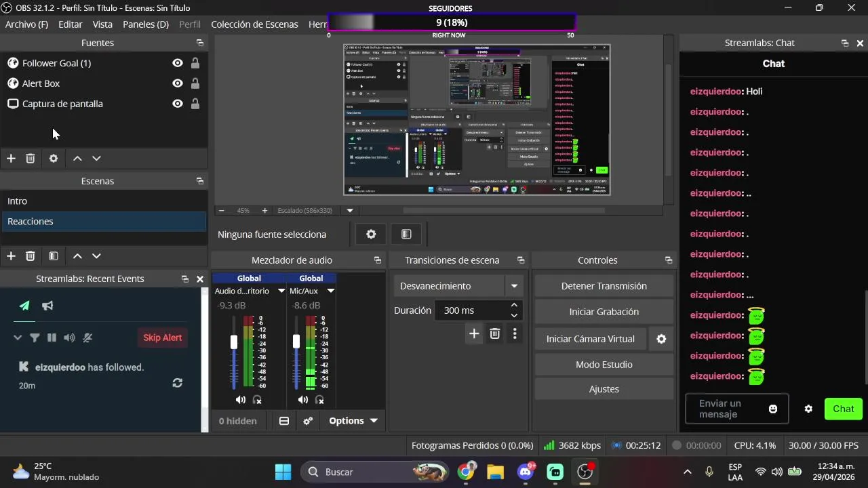Lock the Follower Goal (1) source
868x488 pixels.
[195, 63]
